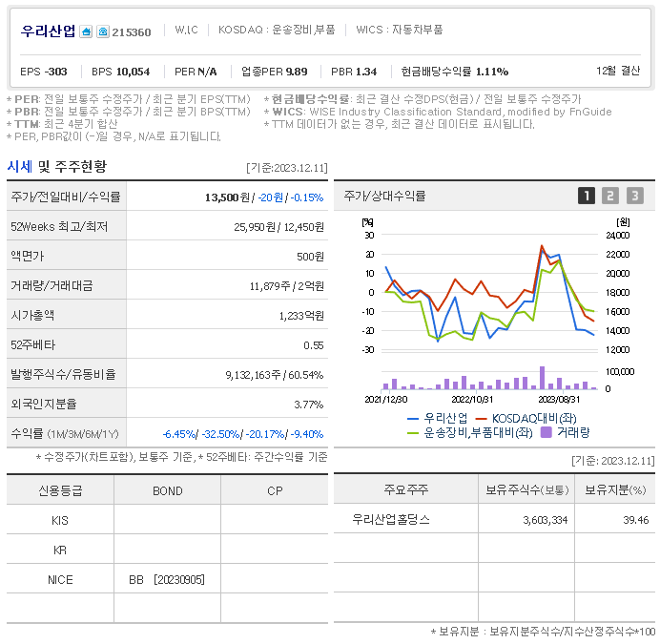Click the price chart line area
660x644 pixels.
[x=489, y=293]
